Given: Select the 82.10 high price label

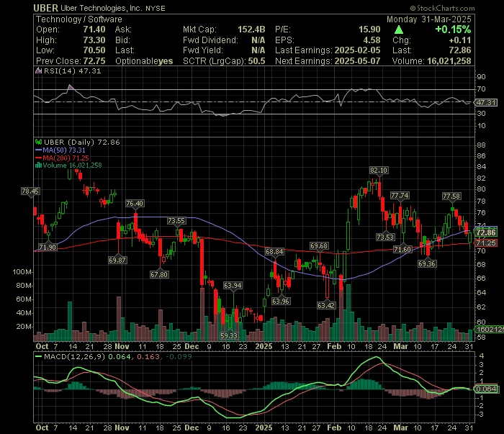Looking at the screenshot, I should pos(379,171).
